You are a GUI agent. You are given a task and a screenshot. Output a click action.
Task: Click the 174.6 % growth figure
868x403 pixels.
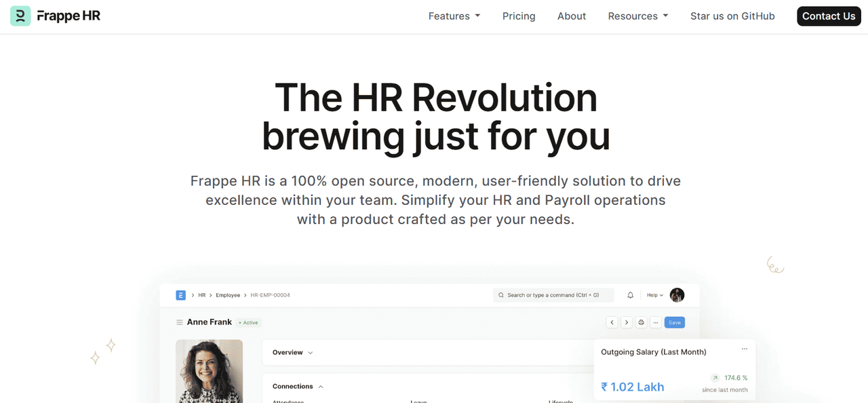736,378
